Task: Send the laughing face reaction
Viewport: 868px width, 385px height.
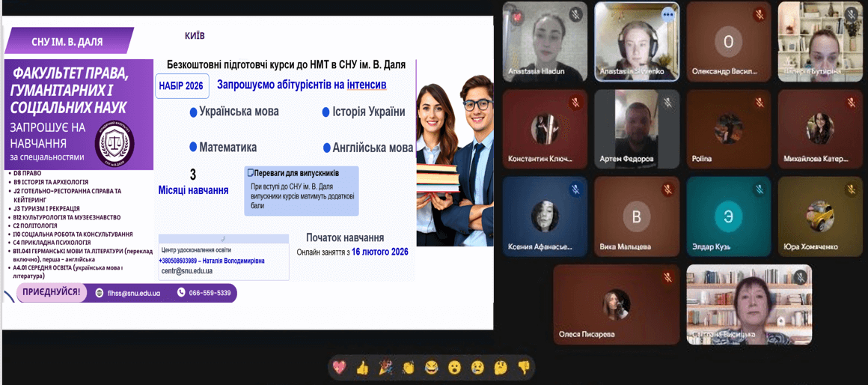Action: [431, 367]
